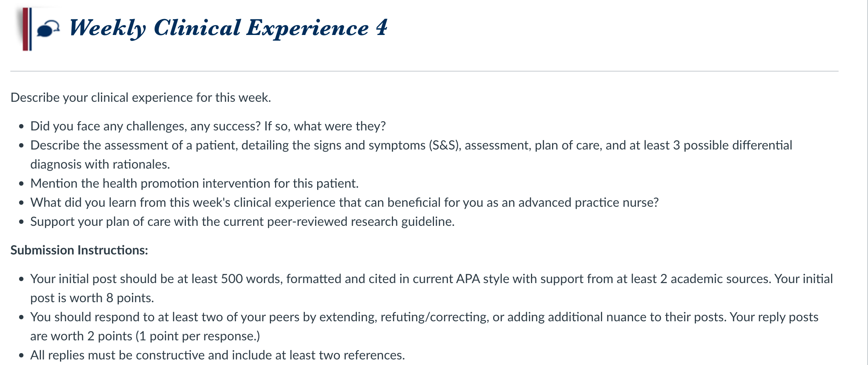The image size is (868, 365).
Task: Click the horizontal divider line under title
Action: click(x=424, y=71)
